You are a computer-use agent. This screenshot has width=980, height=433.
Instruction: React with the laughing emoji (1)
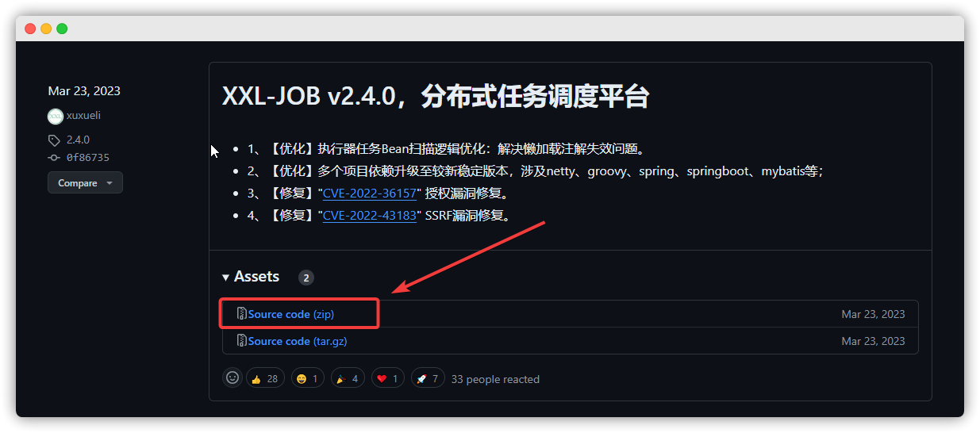coord(307,378)
